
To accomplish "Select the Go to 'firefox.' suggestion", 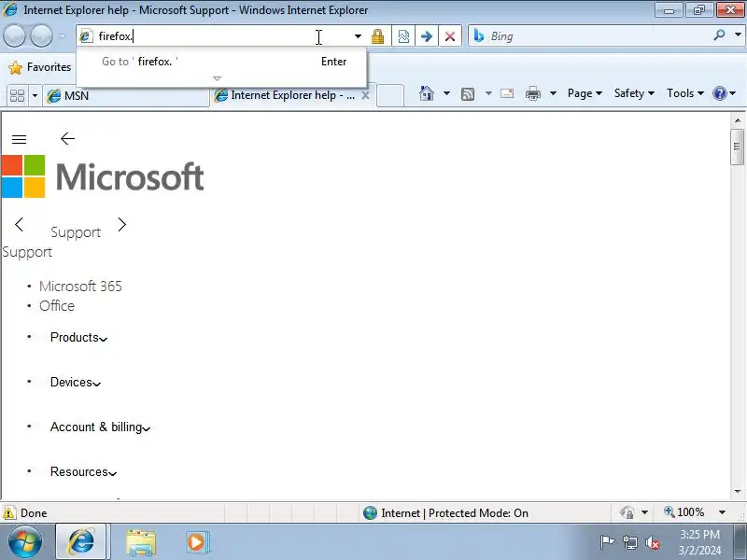I will [221, 62].
